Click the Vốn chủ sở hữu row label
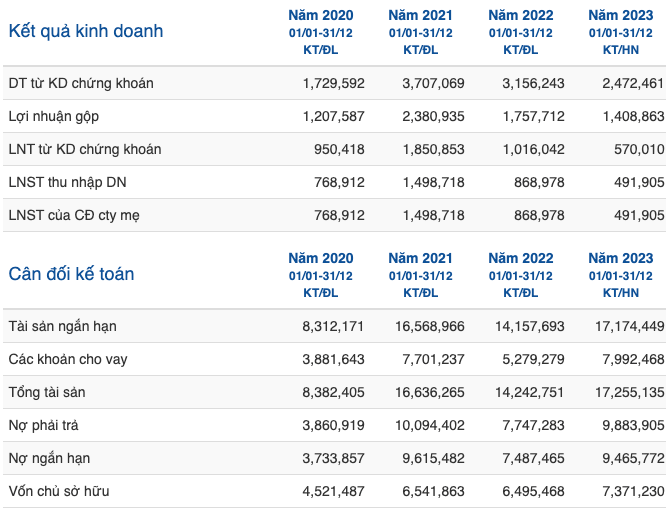 pos(59,491)
